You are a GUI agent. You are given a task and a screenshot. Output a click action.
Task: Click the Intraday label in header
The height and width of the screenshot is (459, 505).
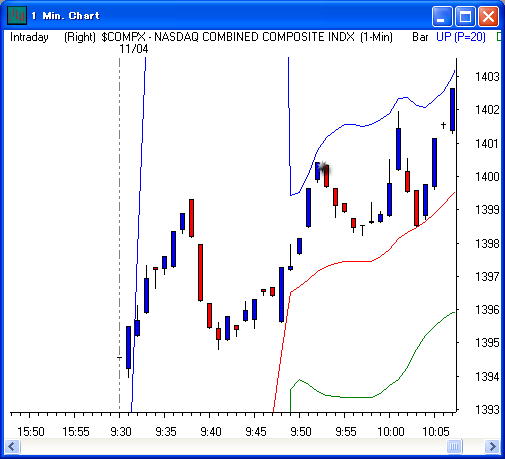click(x=29, y=37)
